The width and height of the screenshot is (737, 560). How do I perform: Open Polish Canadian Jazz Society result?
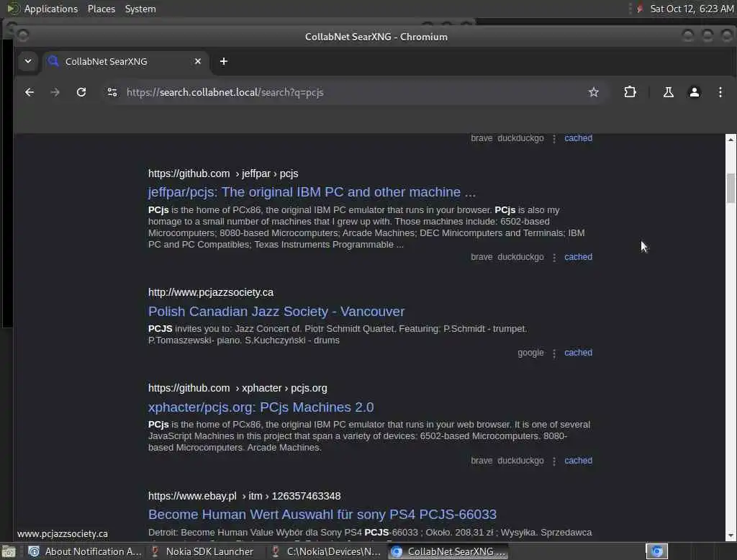tap(276, 311)
